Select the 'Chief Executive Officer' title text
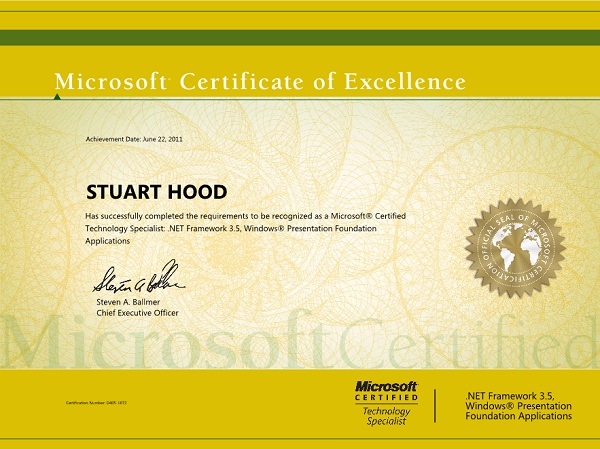Screen dimensions: 600x449 tap(137, 313)
